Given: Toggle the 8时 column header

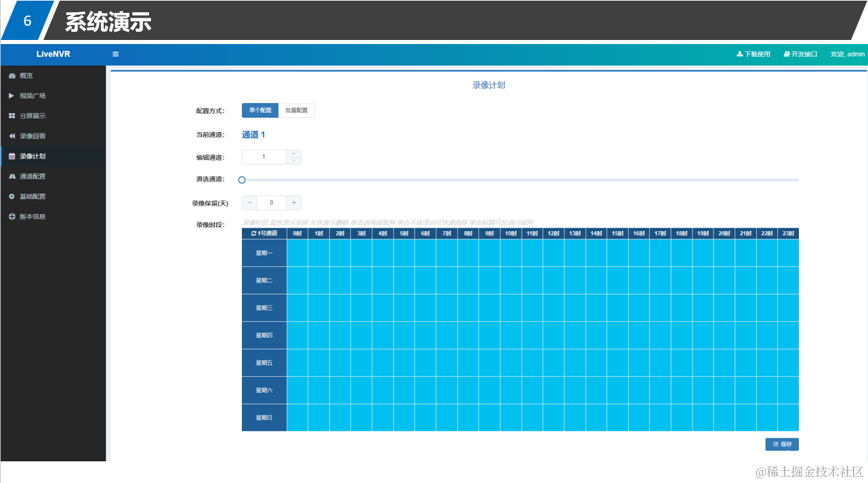Looking at the screenshot, I should click(468, 233).
